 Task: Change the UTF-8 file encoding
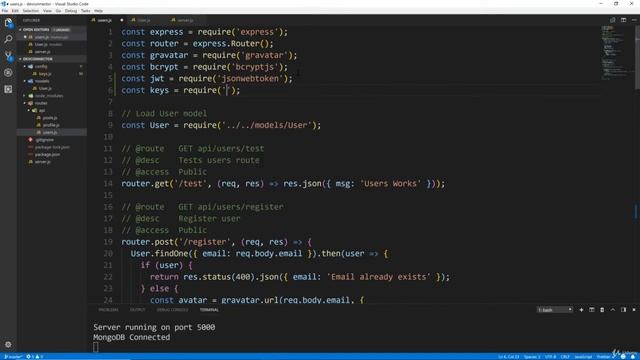(550, 357)
